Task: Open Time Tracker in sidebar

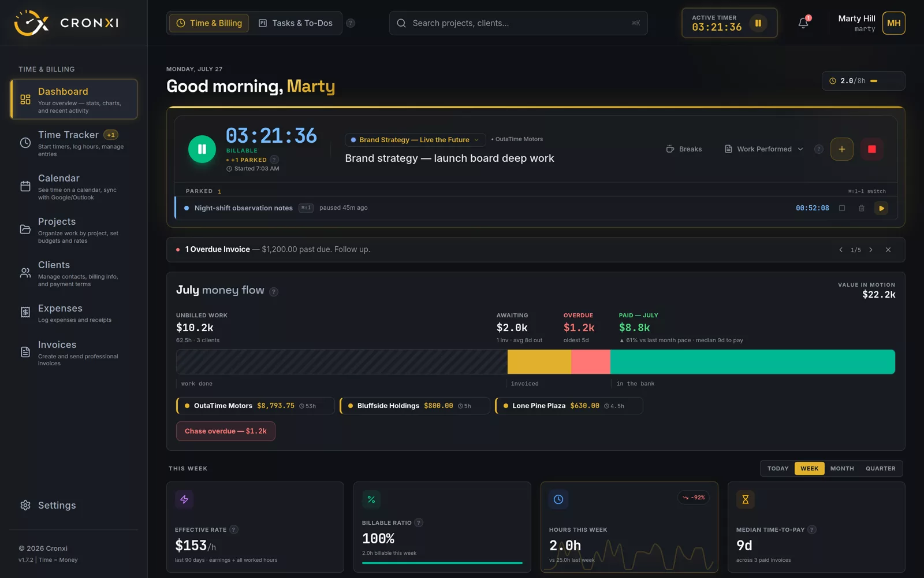Action: coord(74,143)
